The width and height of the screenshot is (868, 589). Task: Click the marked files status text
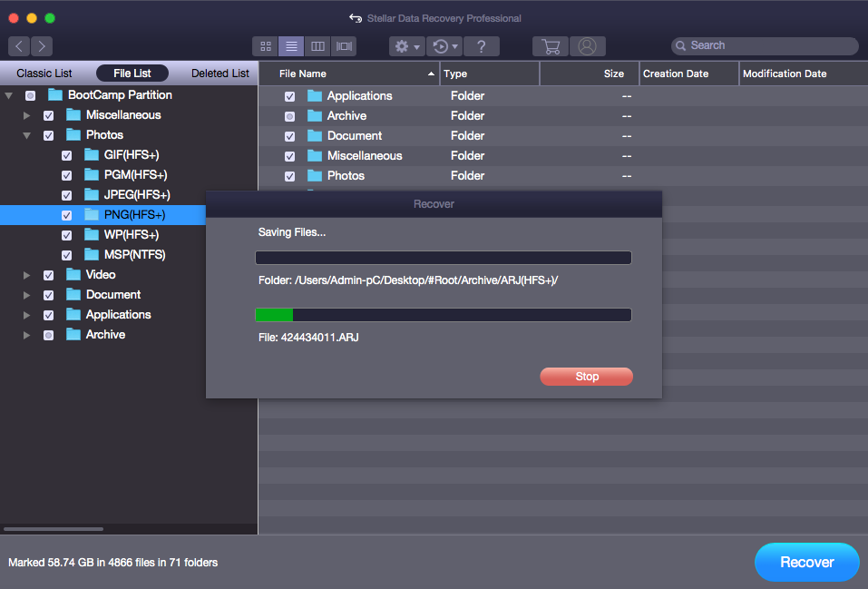113,563
